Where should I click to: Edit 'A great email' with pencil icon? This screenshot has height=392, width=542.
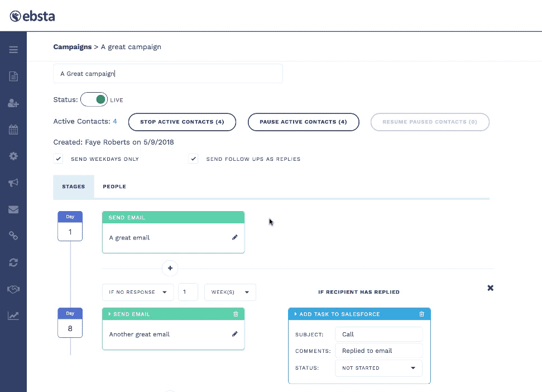(234, 237)
